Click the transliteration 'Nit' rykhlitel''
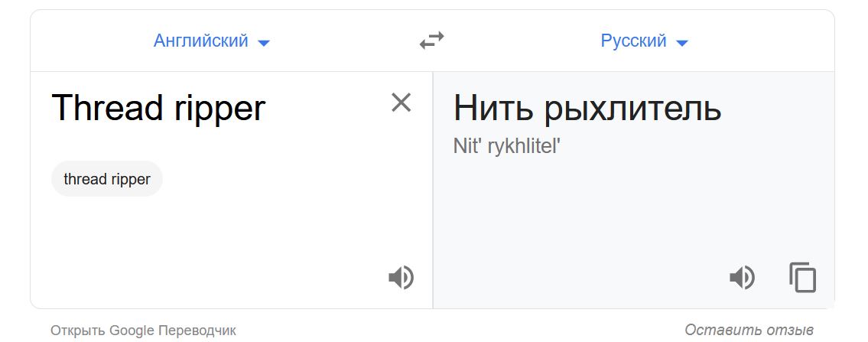 point(507,146)
